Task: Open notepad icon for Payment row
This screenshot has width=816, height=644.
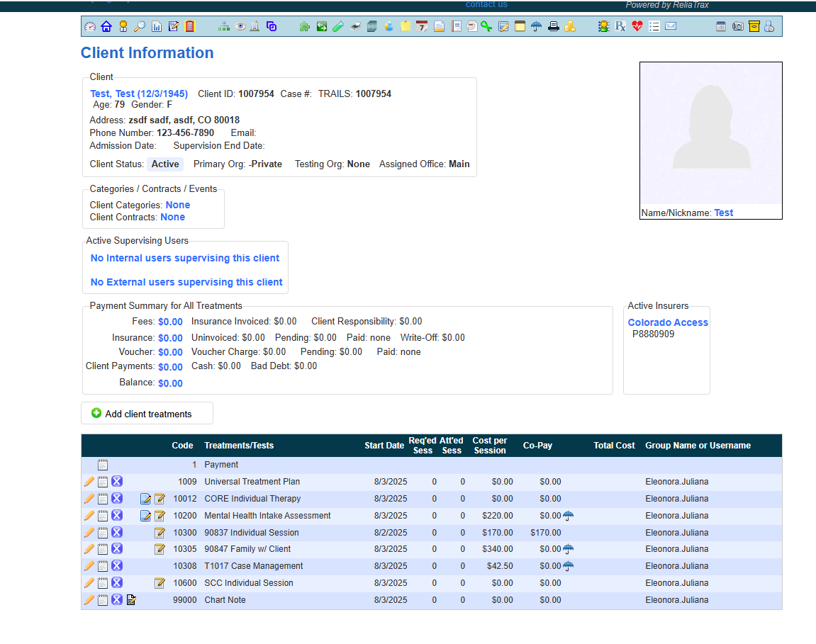Action: pyautogui.click(x=103, y=465)
